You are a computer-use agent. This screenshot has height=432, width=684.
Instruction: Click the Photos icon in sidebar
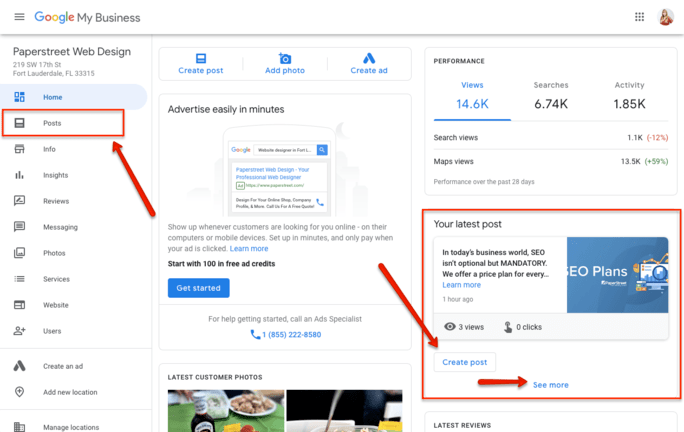pos(20,253)
